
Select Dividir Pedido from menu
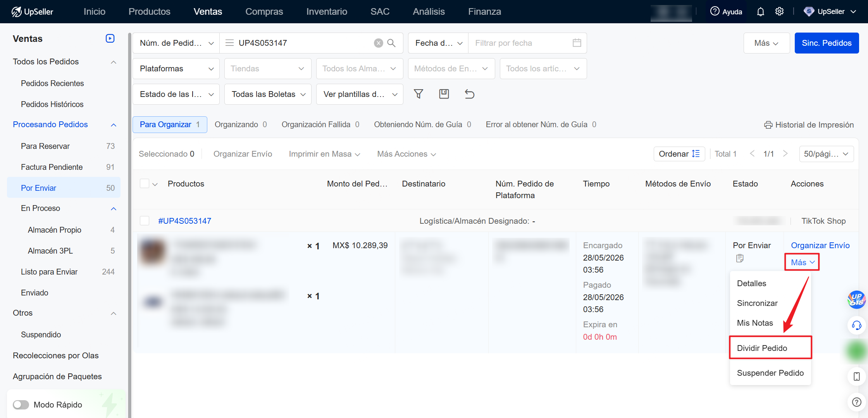click(770, 348)
